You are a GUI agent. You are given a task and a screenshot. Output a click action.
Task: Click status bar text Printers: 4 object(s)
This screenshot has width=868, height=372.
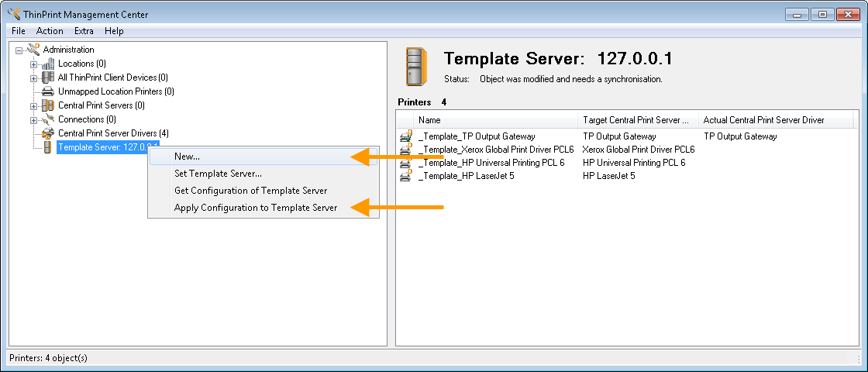click(48, 358)
